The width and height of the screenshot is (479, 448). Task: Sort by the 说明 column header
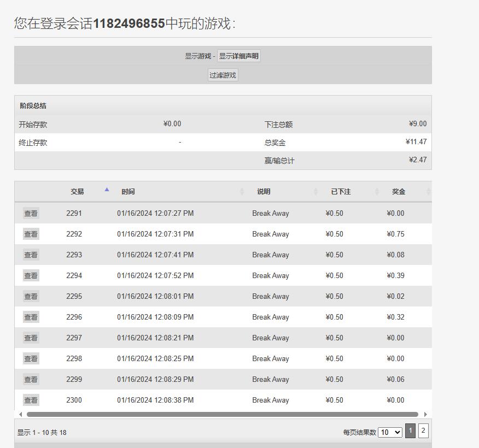pos(264,192)
